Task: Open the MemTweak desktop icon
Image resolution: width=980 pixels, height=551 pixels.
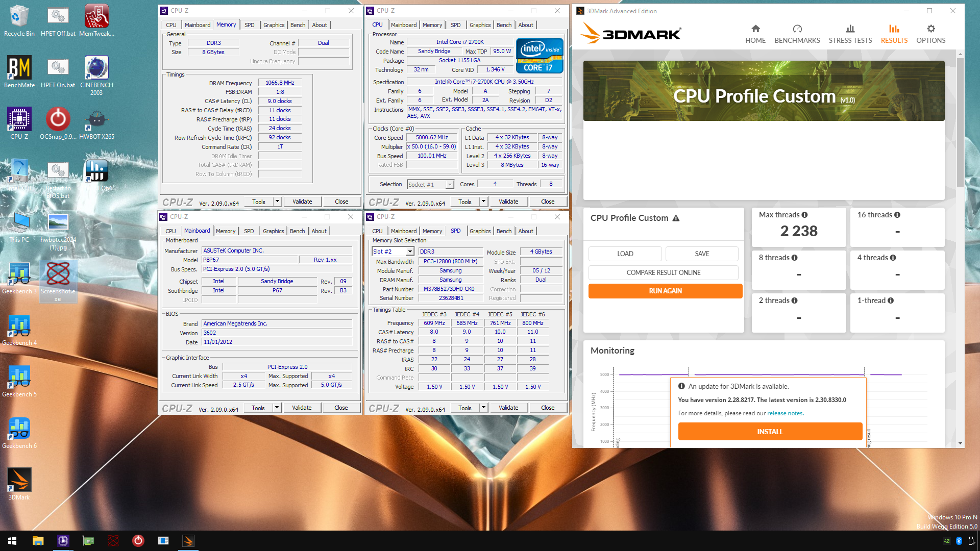Action: (96, 20)
